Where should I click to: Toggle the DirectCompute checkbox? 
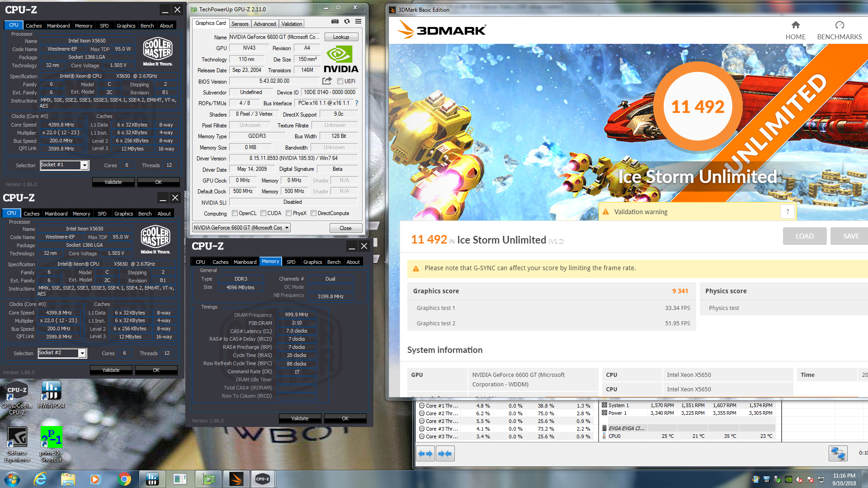[x=313, y=213]
